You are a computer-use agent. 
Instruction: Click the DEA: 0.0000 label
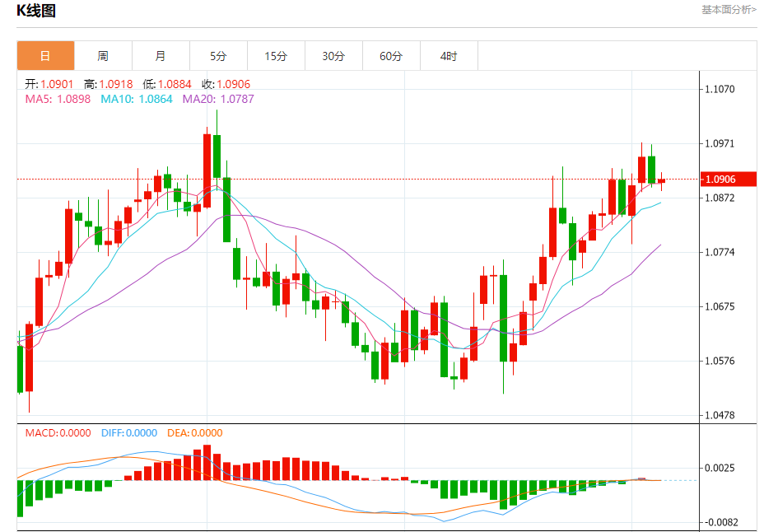[x=195, y=433]
